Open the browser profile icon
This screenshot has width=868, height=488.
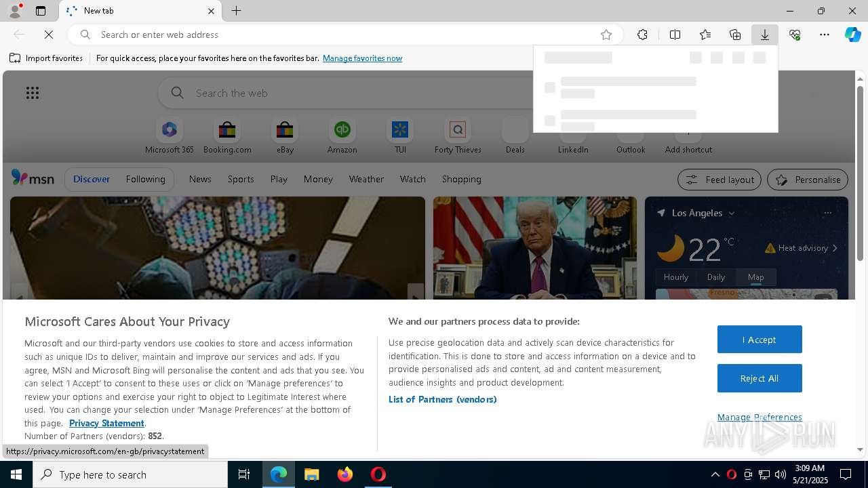coord(14,11)
